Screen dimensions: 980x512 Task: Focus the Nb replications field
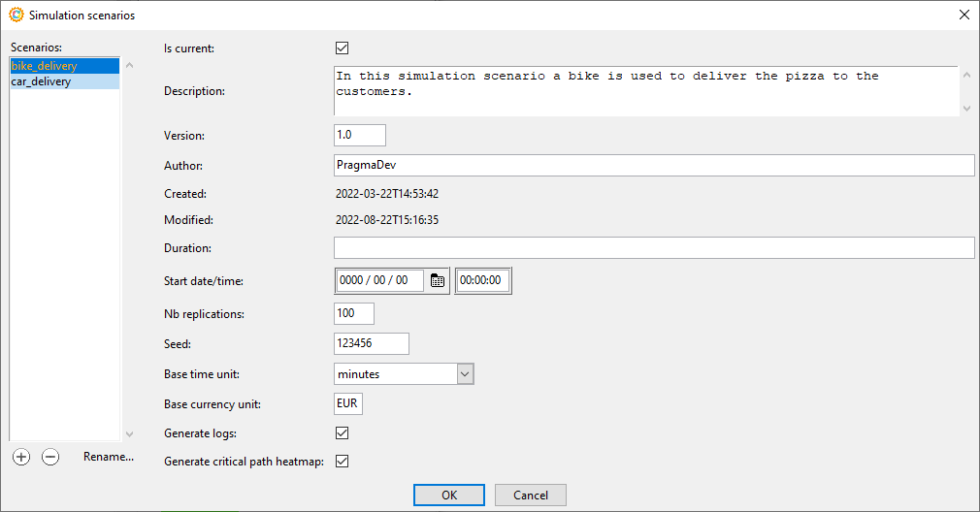(353, 313)
